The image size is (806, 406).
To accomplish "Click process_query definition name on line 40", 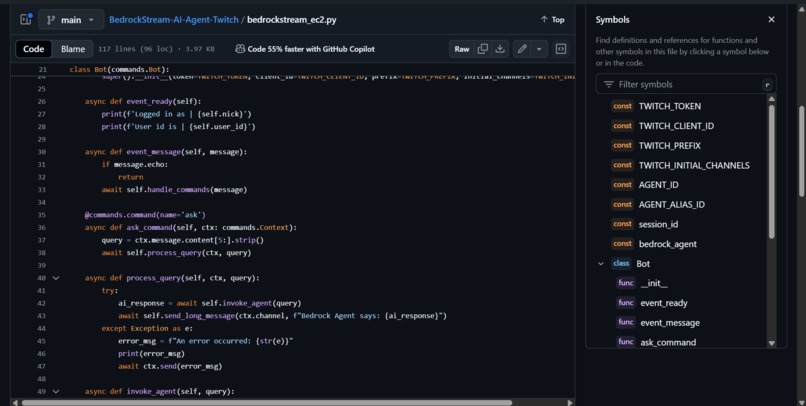I will [x=153, y=278].
